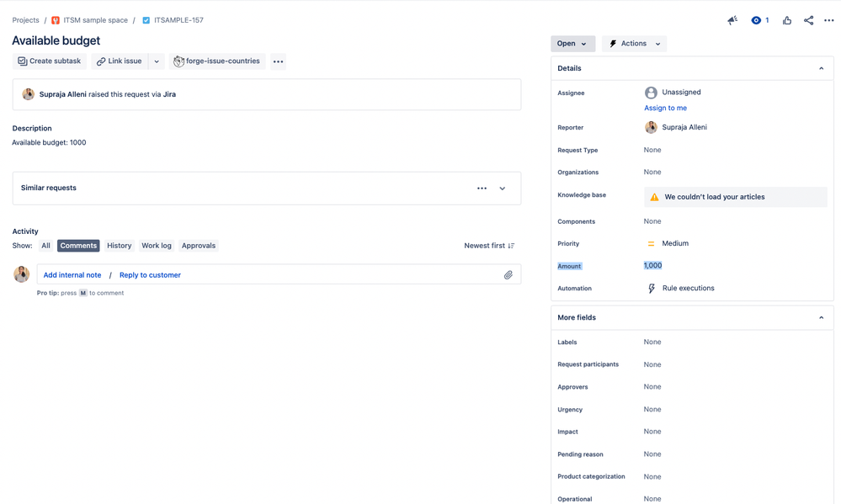Screen dimensions: 841x504
Task: Click the share icon
Action: [x=808, y=20]
